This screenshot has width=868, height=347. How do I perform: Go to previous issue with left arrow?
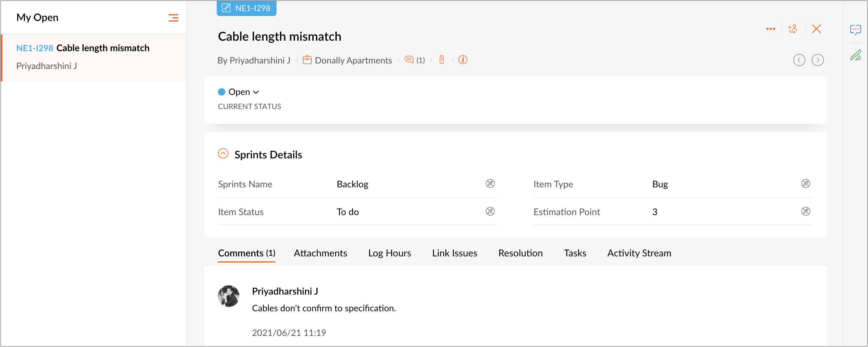pyautogui.click(x=799, y=60)
